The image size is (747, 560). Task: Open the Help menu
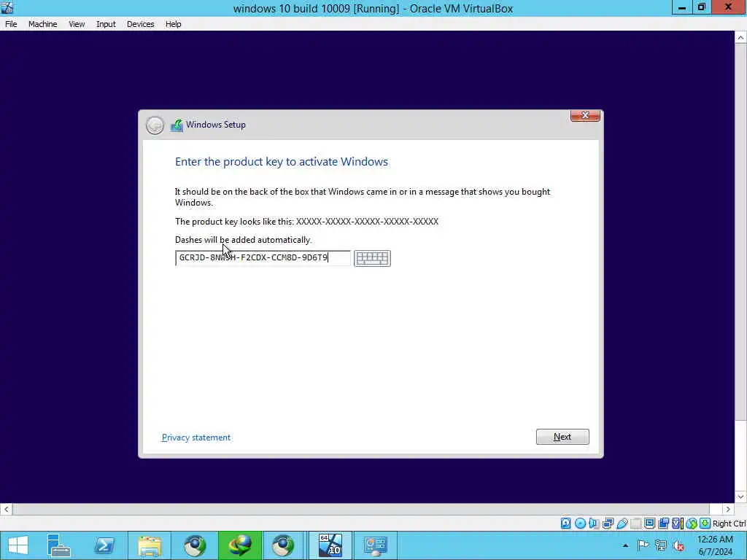pos(174,24)
